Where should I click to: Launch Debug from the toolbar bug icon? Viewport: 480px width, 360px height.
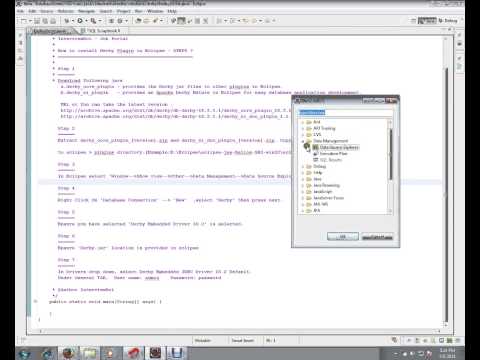coord(67,21)
